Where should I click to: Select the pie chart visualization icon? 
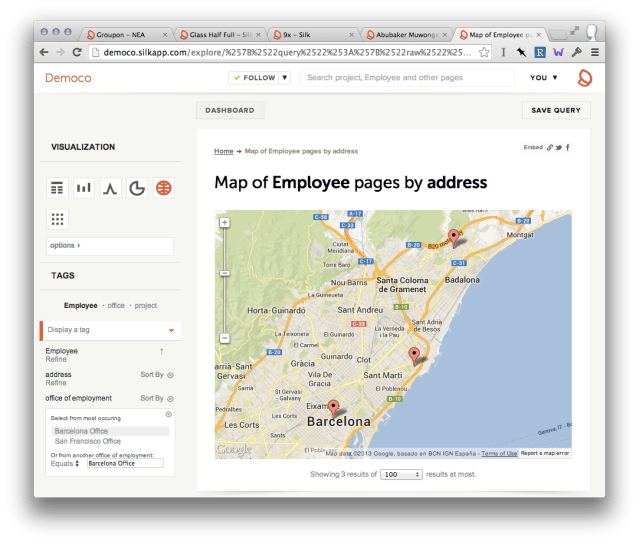[137, 187]
